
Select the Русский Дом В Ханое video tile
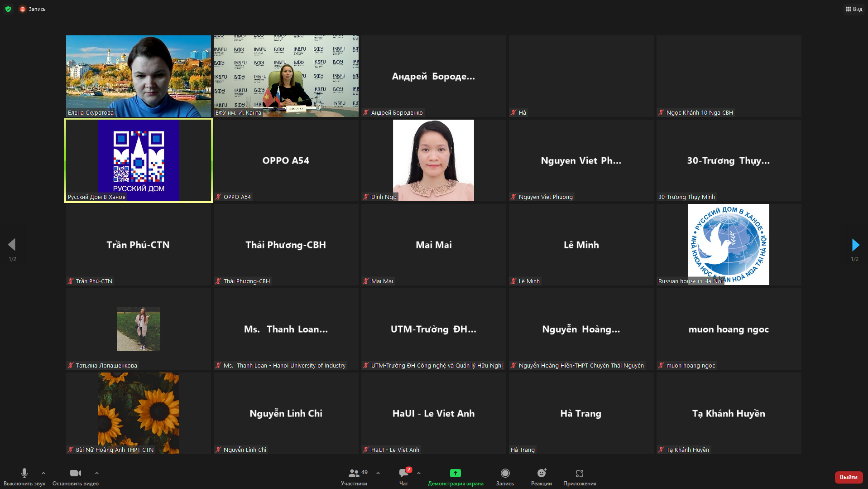pyautogui.click(x=139, y=160)
